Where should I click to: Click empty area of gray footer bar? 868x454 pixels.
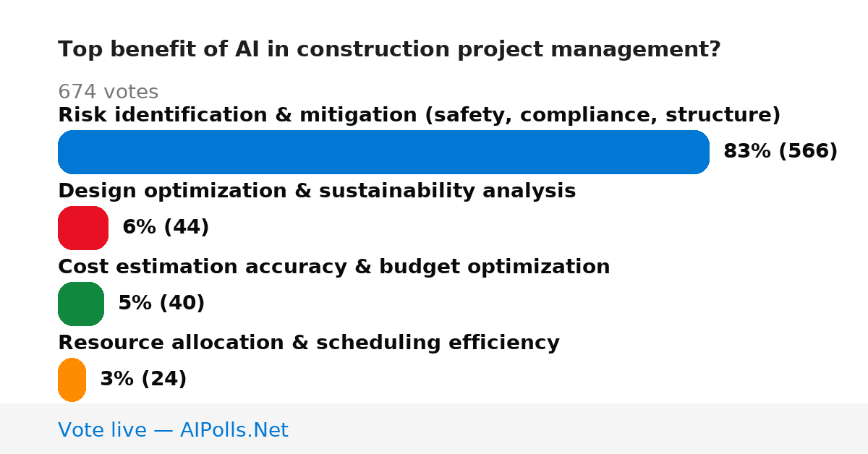pos(579,429)
